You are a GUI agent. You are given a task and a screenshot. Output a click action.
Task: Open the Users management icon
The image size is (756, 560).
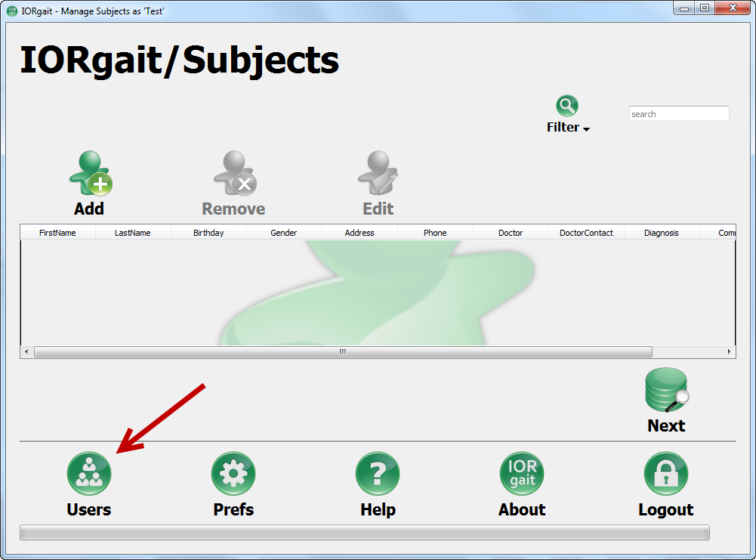tap(89, 474)
